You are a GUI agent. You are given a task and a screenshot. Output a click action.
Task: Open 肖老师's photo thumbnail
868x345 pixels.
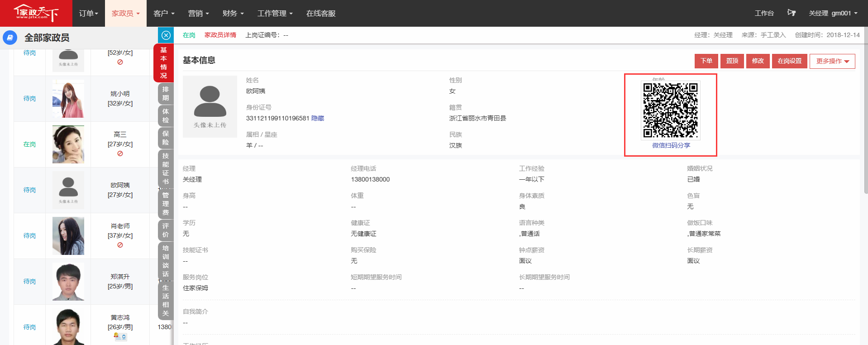coord(68,236)
